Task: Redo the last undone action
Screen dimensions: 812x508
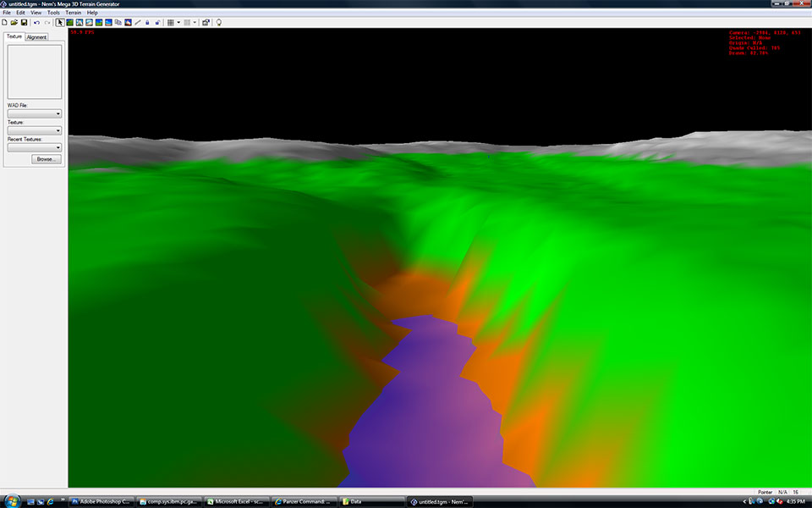Action: 47,22
